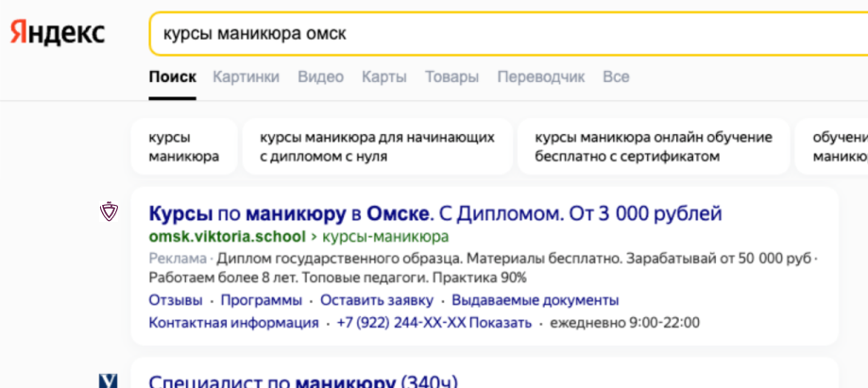
Task: Open "Контактная информация" link
Action: click(x=233, y=323)
